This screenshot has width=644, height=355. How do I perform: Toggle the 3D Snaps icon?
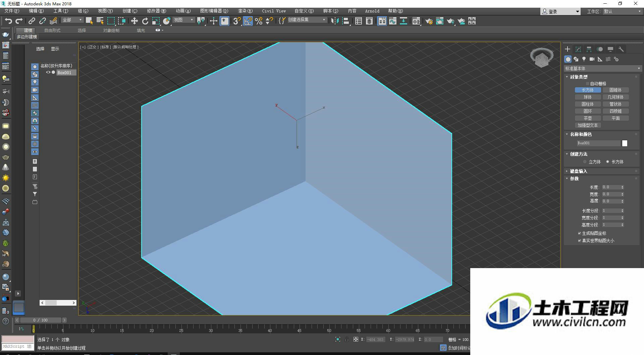coord(237,21)
